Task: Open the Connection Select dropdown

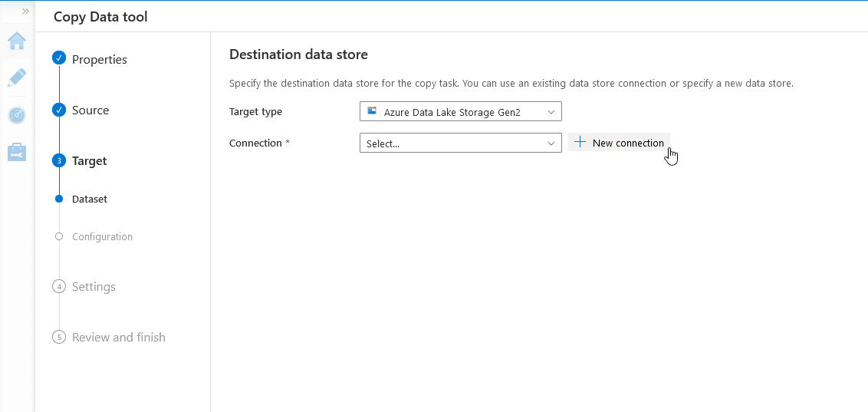Action: (x=460, y=143)
